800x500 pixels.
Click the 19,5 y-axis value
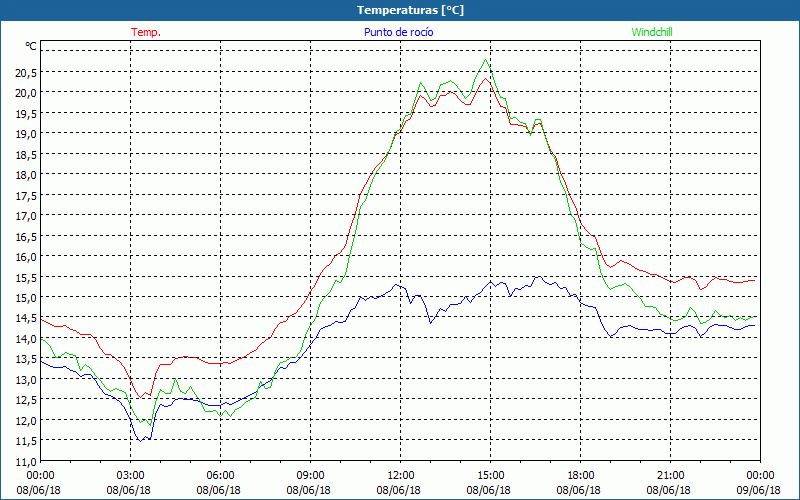[x=26, y=114]
